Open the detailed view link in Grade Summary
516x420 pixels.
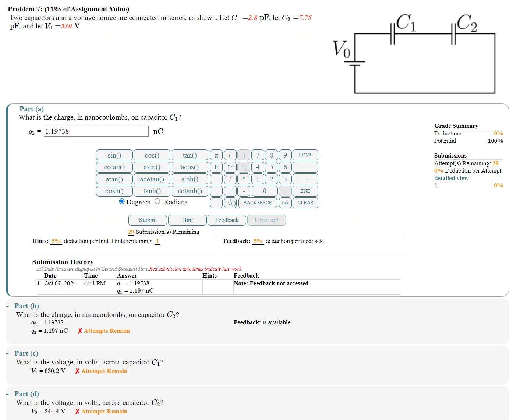tap(451, 178)
